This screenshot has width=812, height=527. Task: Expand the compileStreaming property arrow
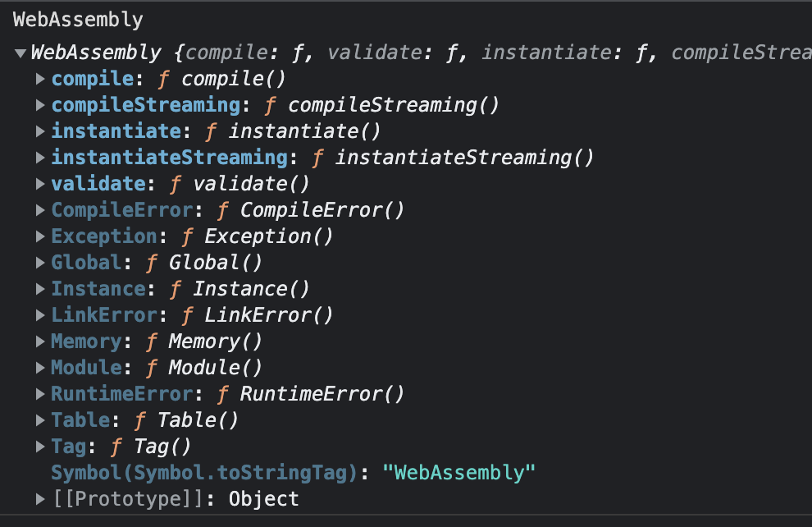coord(40,105)
